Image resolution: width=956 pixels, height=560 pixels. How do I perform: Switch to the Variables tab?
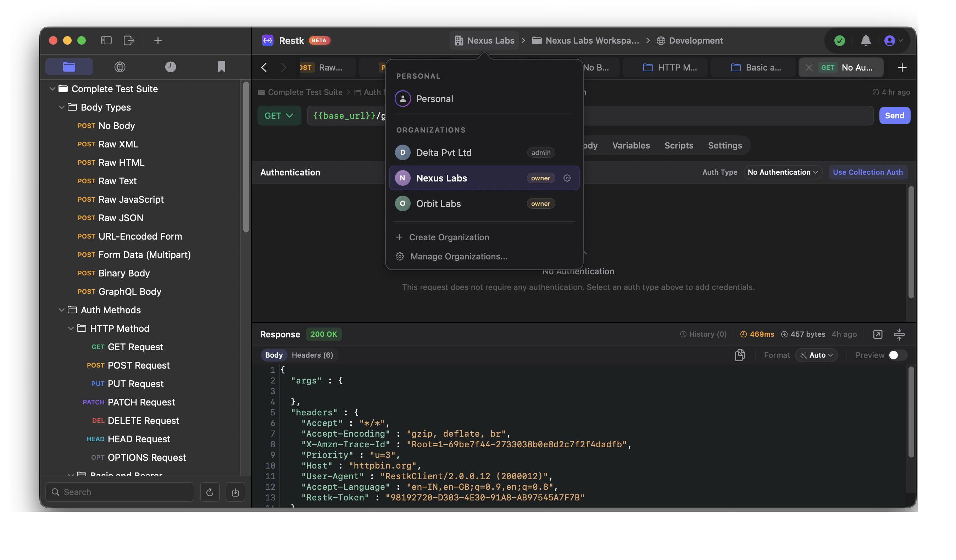(630, 145)
